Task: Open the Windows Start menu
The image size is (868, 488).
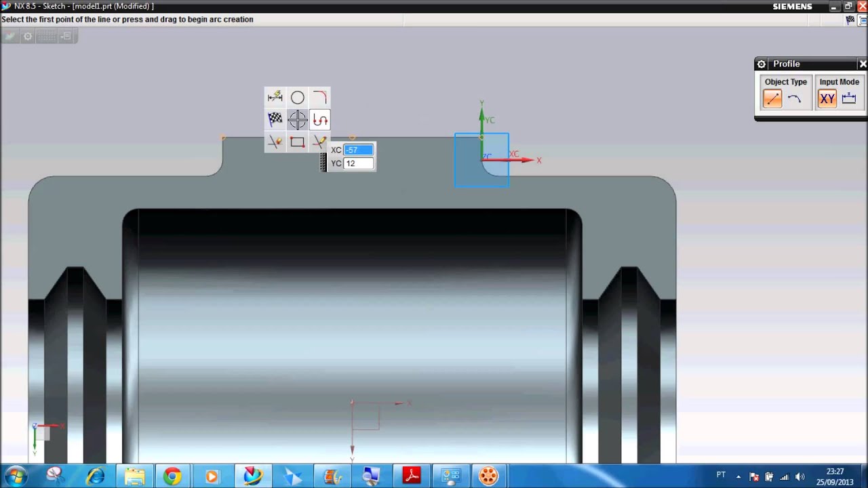Action: point(16,476)
